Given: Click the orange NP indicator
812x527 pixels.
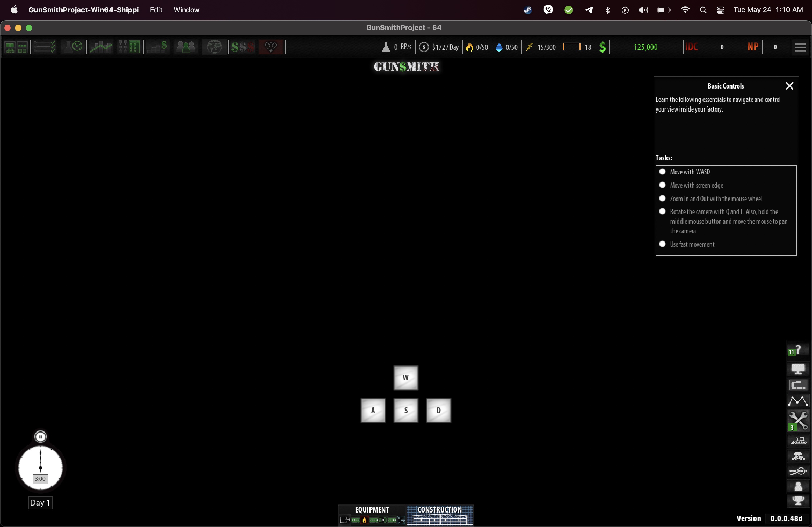Looking at the screenshot, I should click(753, 47).
